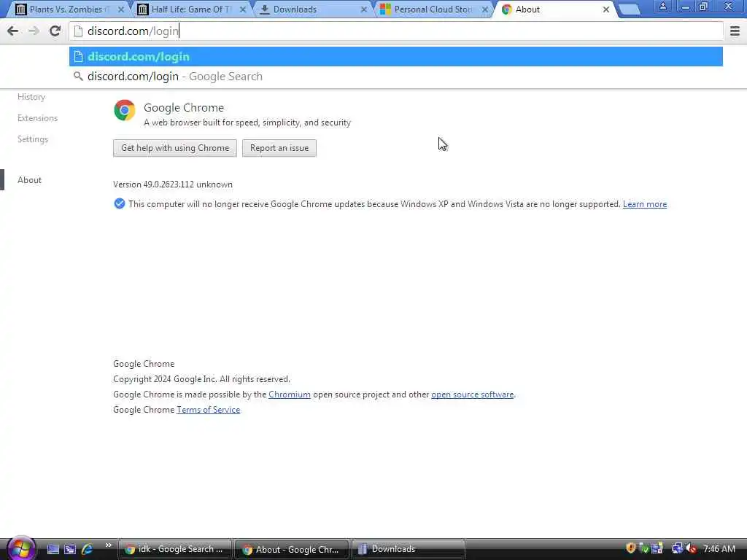Viewport: 747px width, 560px height.
Task: Launch Internet Explorer from quick launch
Action: (88, 549)
